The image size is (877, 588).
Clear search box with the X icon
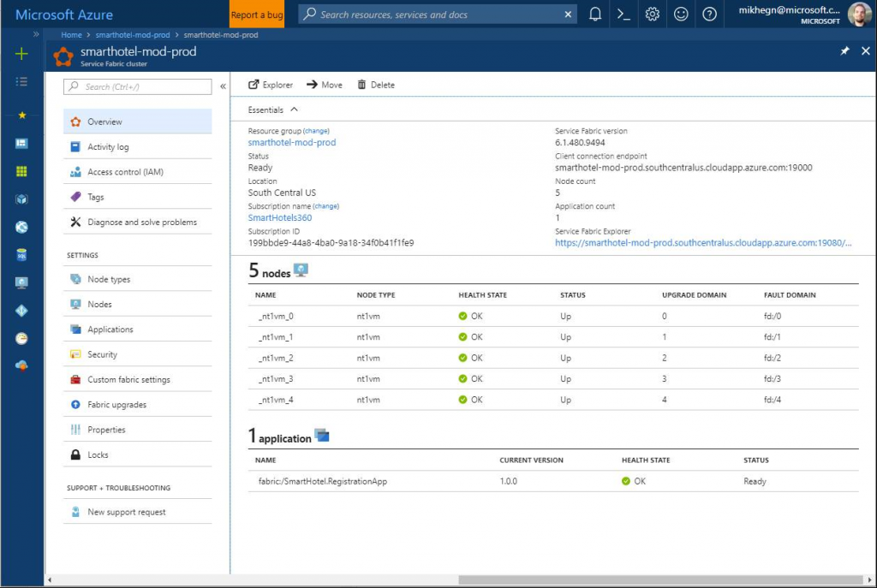[x=568, y=15]
